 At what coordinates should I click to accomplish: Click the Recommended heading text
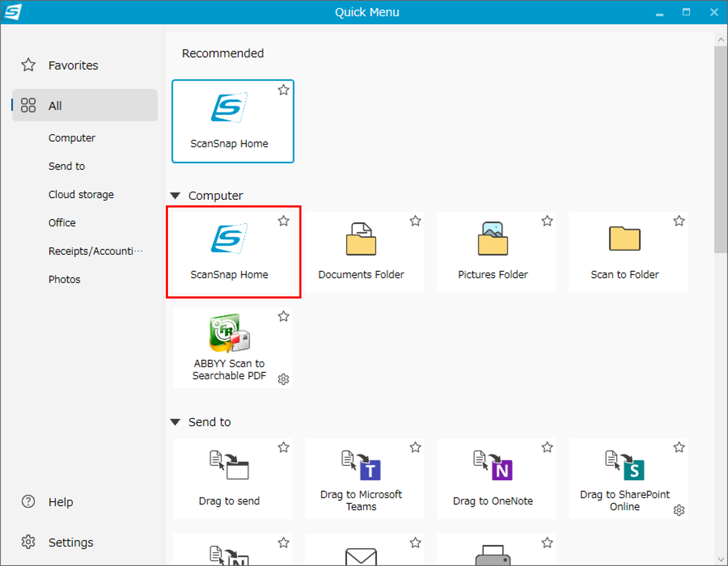(x=223, y=53)
